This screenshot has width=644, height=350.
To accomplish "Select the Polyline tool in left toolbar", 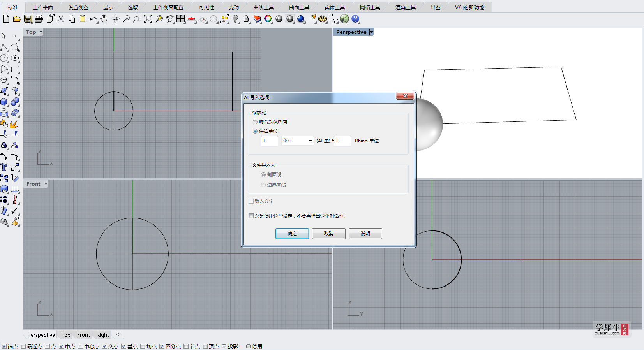I will click(x=4, y=47).
